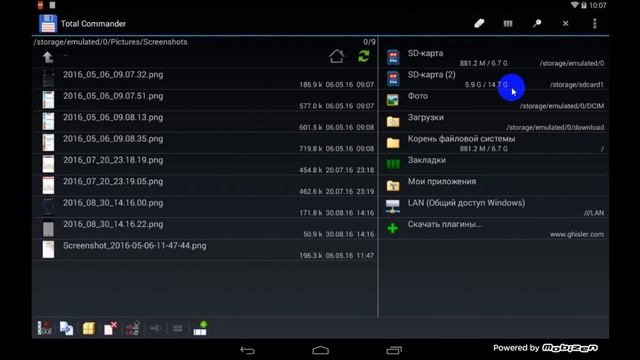Tap the Android recent apps button
This screenshot has width=640, height=360.
[x=394, y=350]
